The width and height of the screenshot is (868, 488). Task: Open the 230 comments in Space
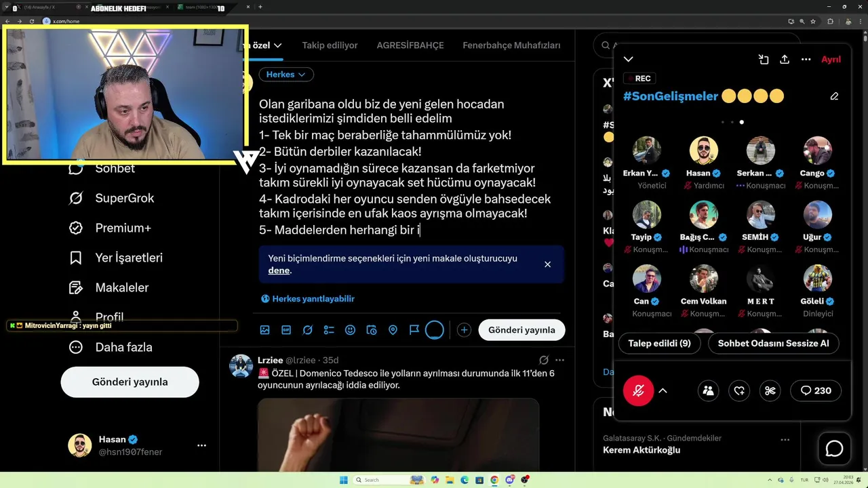point(816,390)
